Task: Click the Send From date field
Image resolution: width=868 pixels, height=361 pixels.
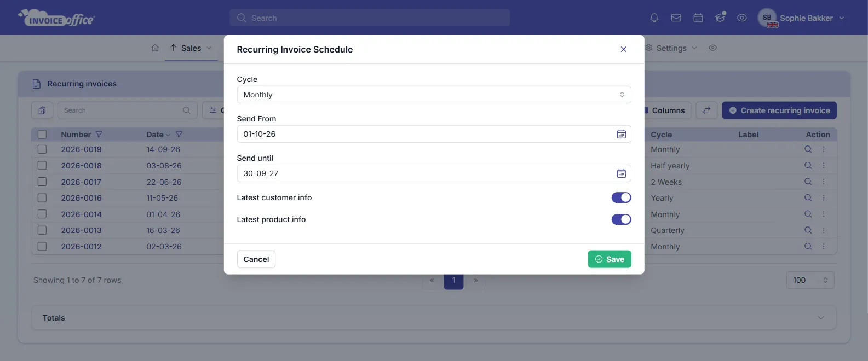Action: [434, 134]
